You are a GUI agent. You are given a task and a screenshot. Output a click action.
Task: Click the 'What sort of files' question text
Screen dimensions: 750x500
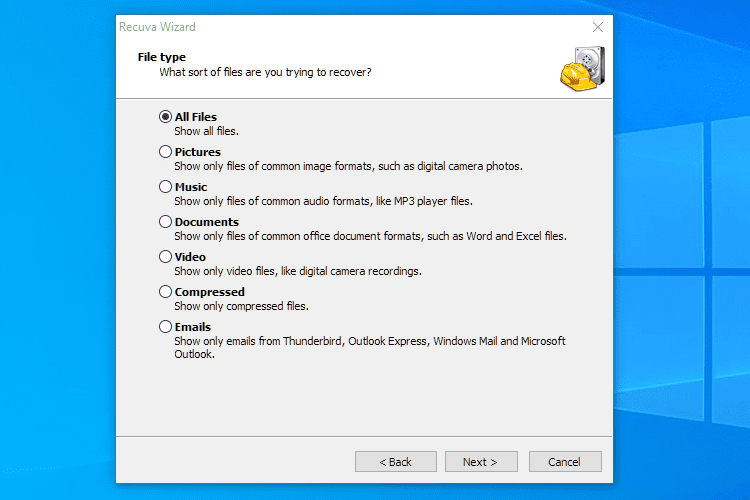[265, 72]
